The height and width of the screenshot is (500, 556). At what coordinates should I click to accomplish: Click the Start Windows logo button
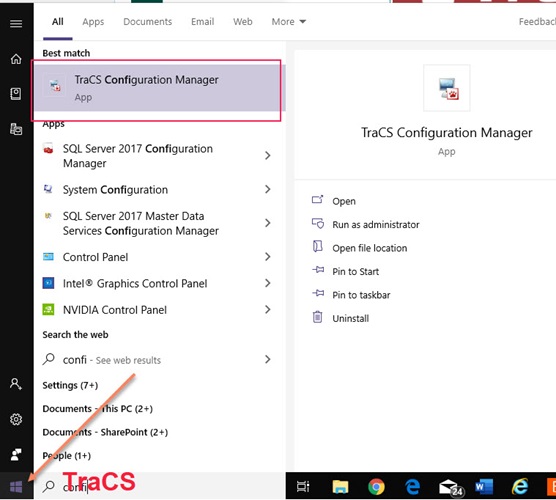pos(16,487)
